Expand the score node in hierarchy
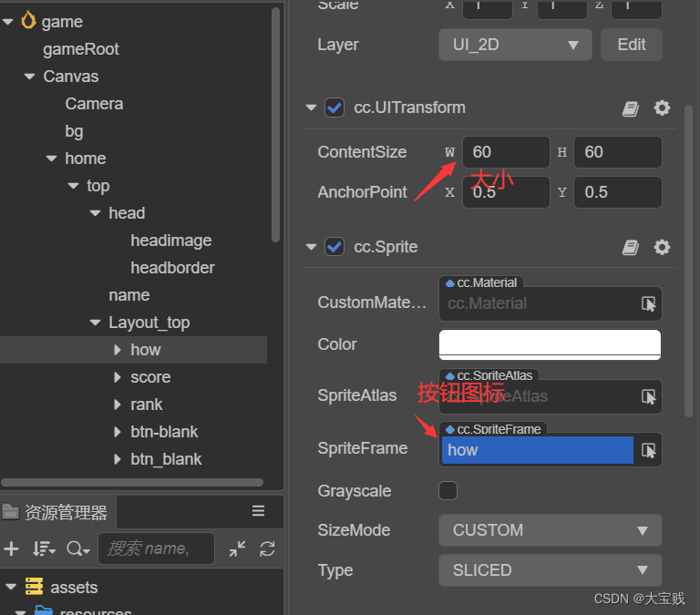Image resolution: width=700 pixels, height=615 pixels. click(117, 377)
